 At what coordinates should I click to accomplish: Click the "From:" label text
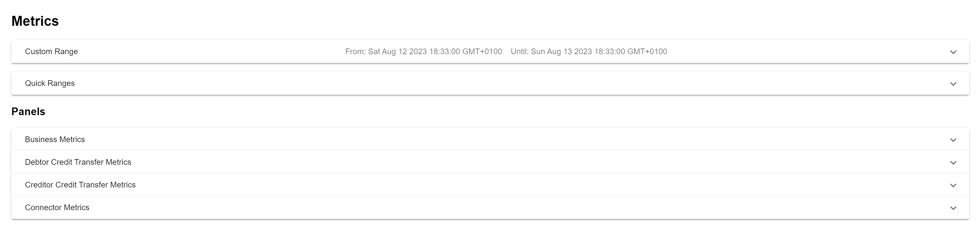pos(355,52)
